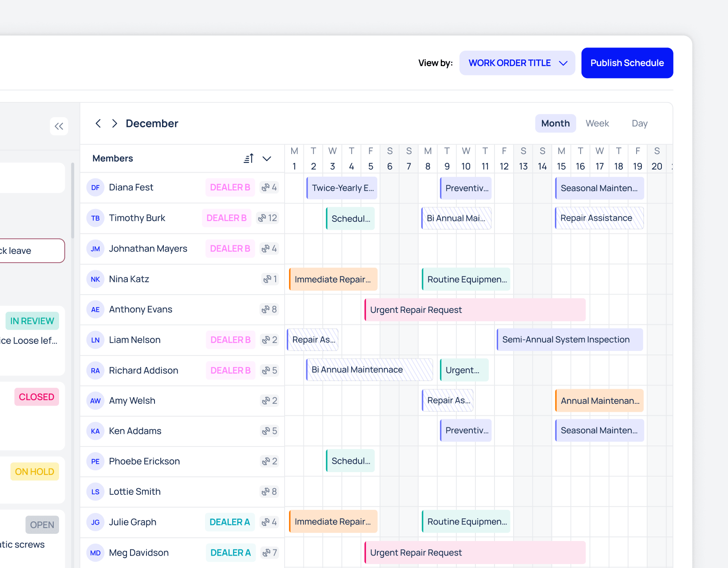Open Phoebe Erickson's Schedul... work order
The width and height of the screenshot is (728, 568).
350,461
